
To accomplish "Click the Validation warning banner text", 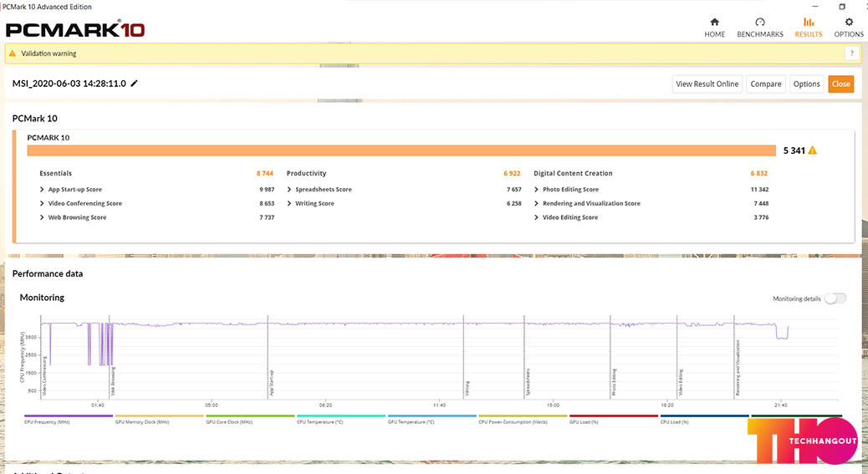I will 49,54.
